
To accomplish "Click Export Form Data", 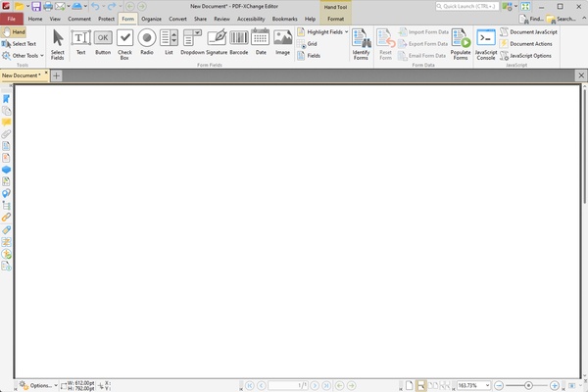I will tap(423, 44).
